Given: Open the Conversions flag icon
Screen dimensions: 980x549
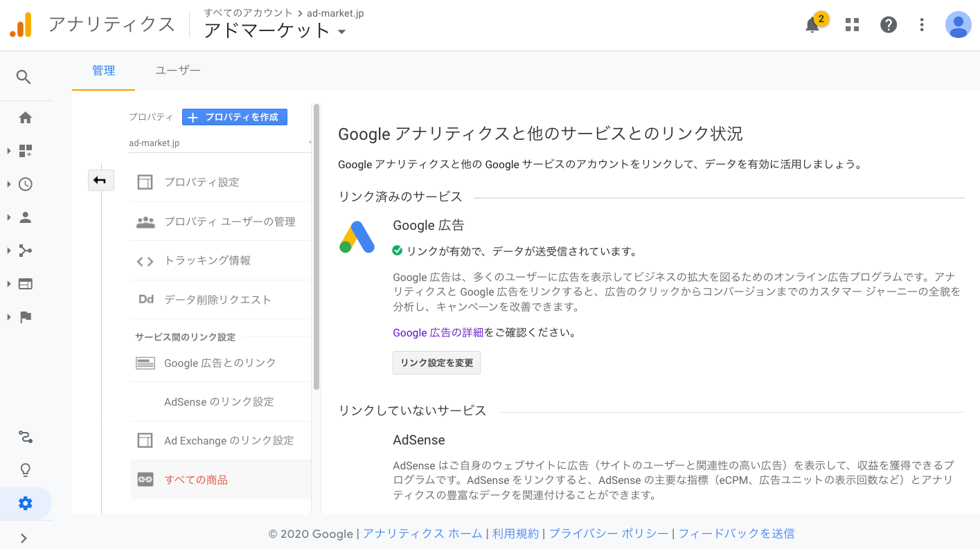Looking at the screenshot, I should tap(26, 317).
